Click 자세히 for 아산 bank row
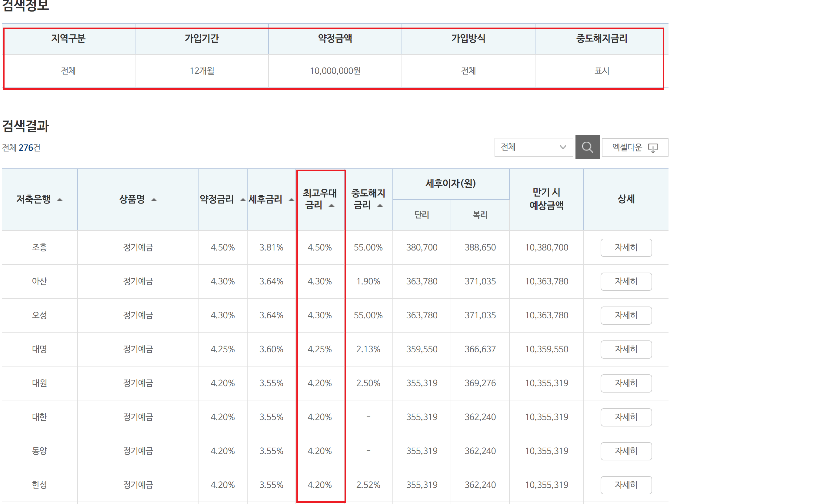The width and height of the screenshot is (827, 504). [626, 281]
